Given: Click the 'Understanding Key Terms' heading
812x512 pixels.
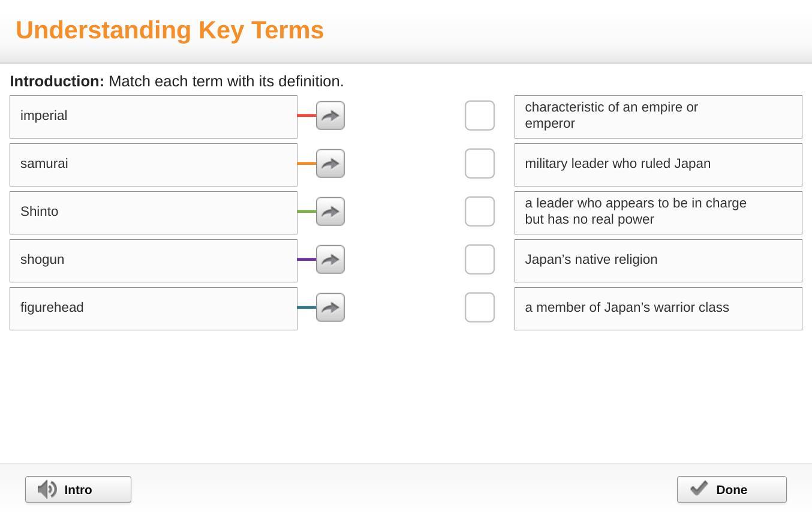Looking at the screenshot, I should (x=170, y=30).
